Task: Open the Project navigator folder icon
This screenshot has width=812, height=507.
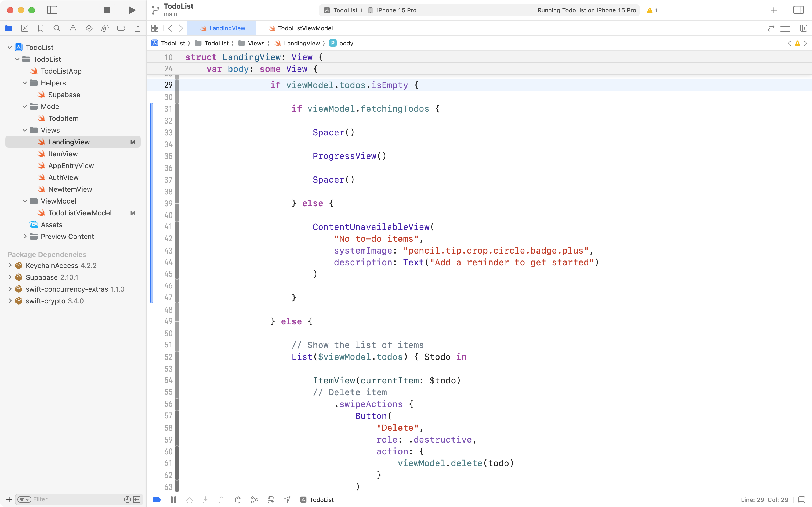Action: pyautogui.click(x=8, y=28)
